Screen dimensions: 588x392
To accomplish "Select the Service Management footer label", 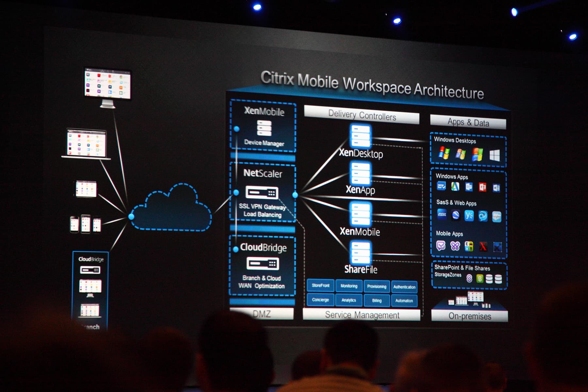I will pyautogui.click(x=362, y=315).
